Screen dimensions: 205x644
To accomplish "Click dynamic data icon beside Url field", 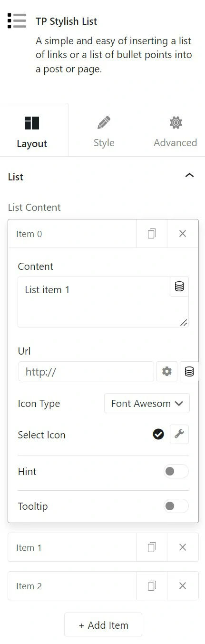I will 189,371.
